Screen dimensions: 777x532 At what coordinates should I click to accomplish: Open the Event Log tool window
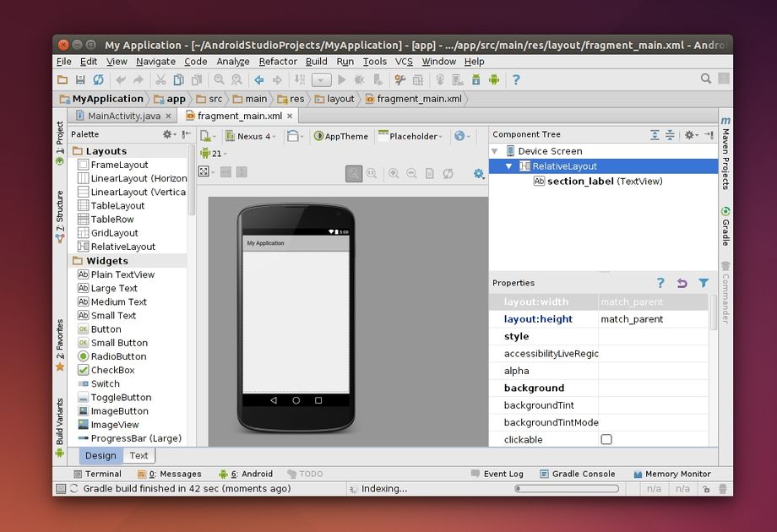tap(497, 474)
